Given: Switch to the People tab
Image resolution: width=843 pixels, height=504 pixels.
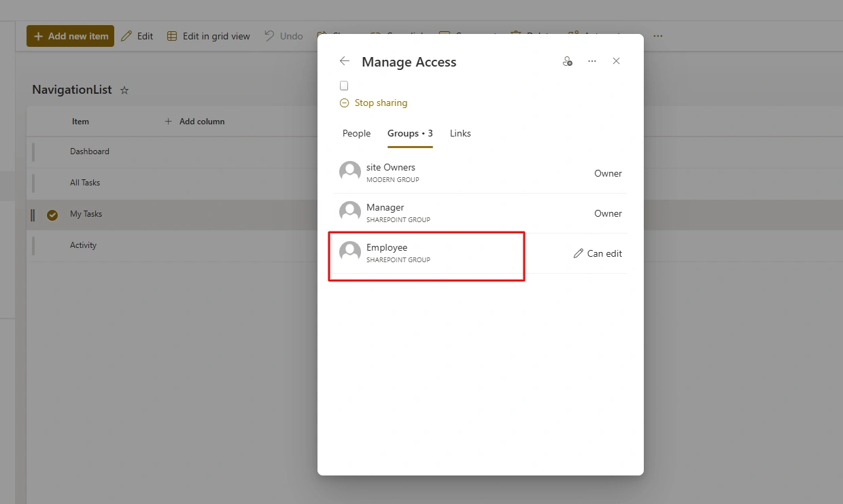Looking at the screenshot, I should tap(356, 134).
